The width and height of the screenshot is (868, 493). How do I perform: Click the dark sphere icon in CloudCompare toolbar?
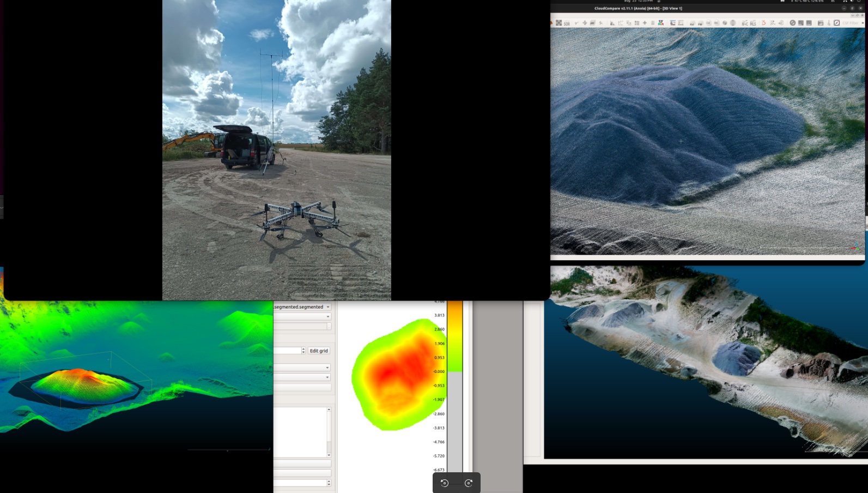(725, 23)
